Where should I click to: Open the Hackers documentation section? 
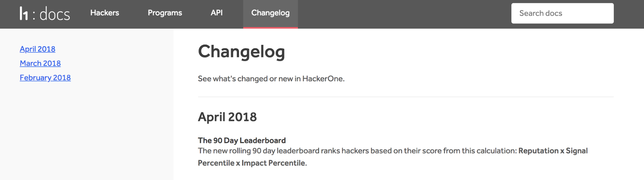[x=105, y=13]
